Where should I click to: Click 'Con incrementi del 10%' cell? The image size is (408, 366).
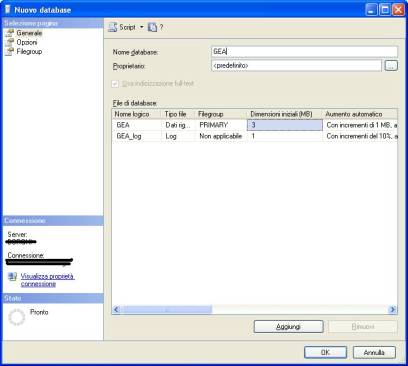[360, 136]
